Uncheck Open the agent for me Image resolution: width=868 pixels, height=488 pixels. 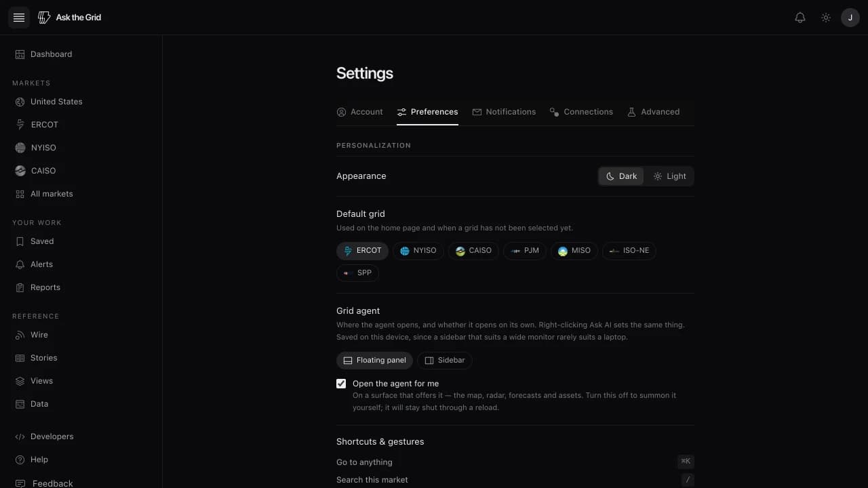pos(341,384)
